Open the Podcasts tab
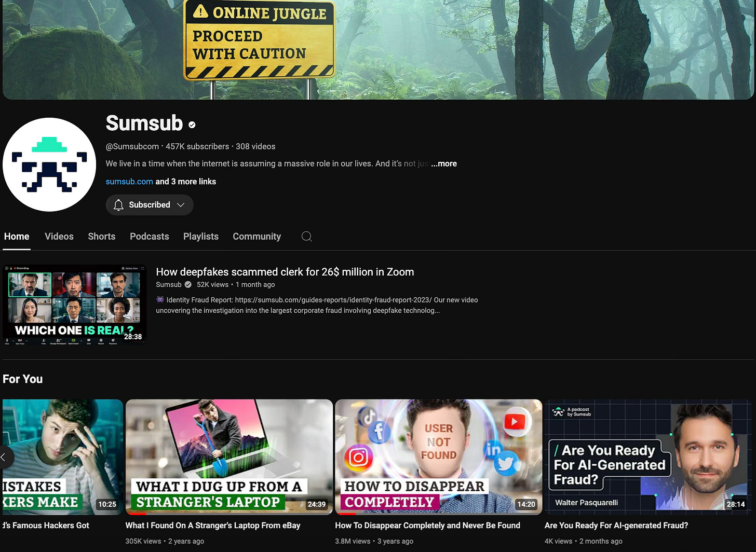756x552 pixels. click(150, 237)
